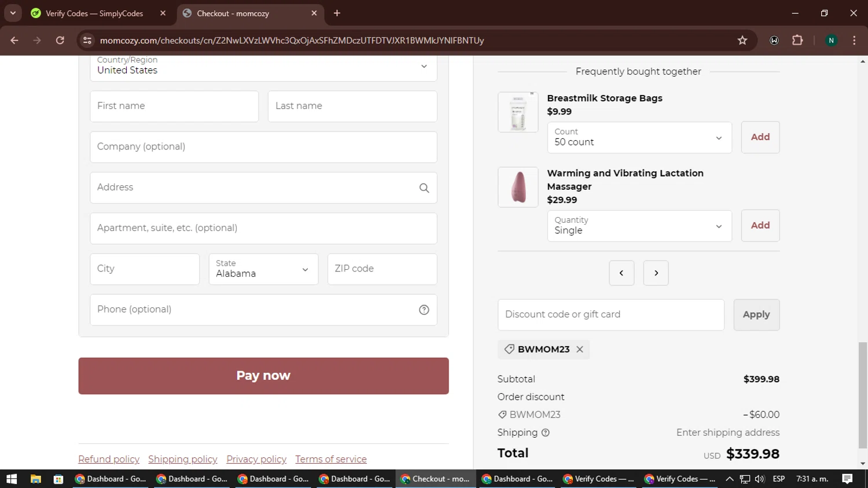
Task: Open a new browser tab
Action: 337,13
